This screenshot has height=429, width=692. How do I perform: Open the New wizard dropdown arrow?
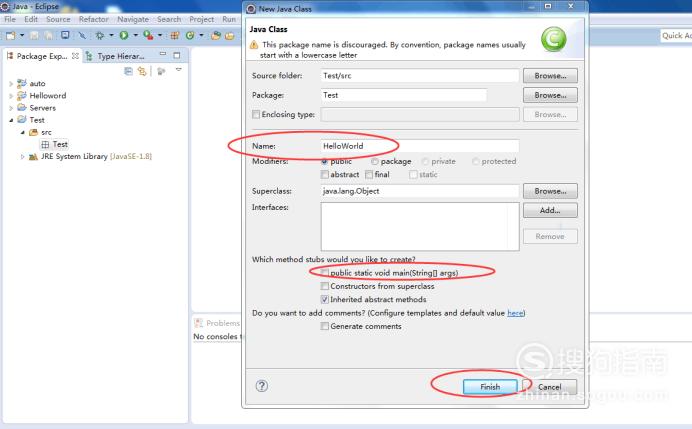click(x=22, y=35)
